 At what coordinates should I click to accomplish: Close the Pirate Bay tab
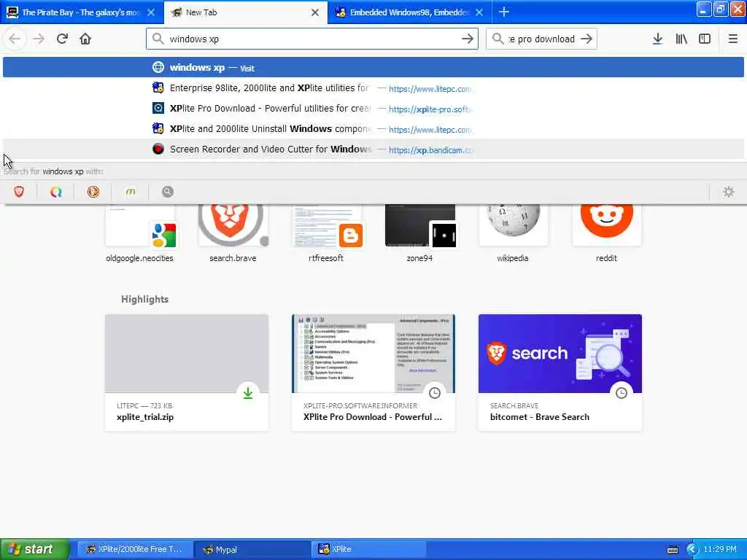[151, 12]
